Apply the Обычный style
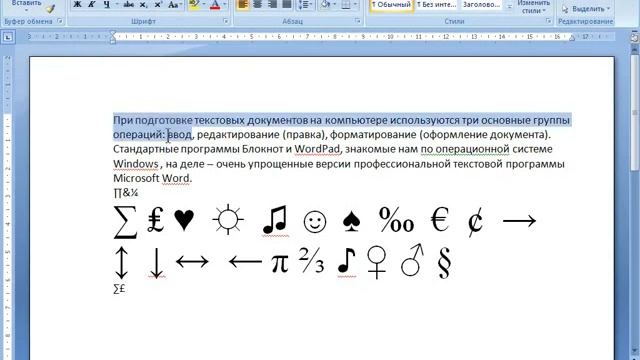640x360 pixels. (x=391, y=5)
